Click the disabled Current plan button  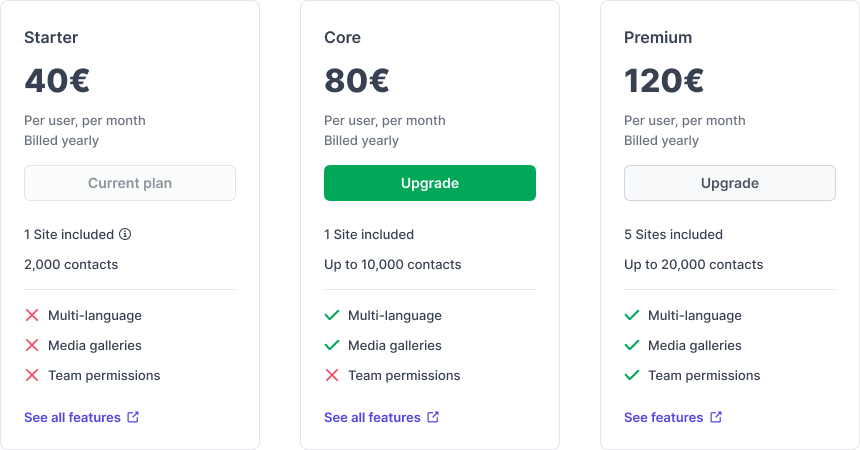[130, 183]
